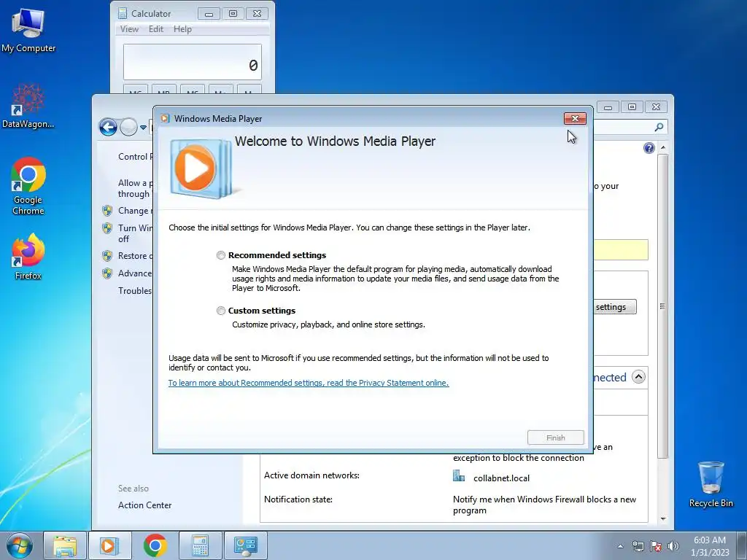This screenshot has width=747, height=560.
Task: Click Change notification settings shield icon
Action: pyautogui.click(x=107, y=211)
